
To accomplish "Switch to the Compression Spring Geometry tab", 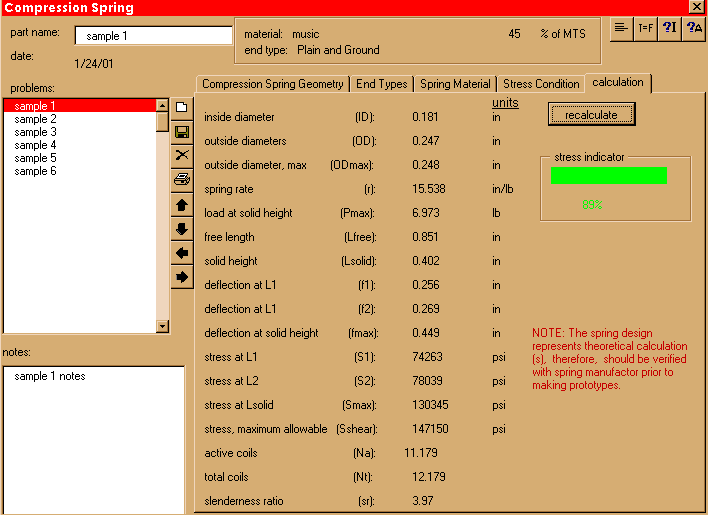I will pos(273,84).
